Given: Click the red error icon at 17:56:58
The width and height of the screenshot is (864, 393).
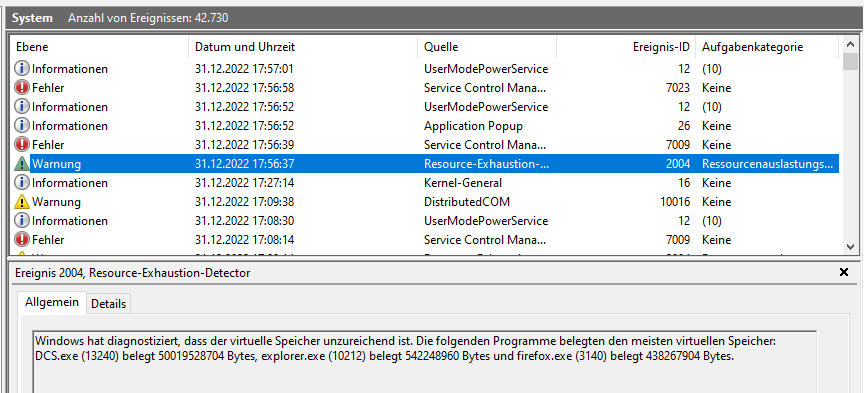Looking at the screenshot, I should 21,88.
